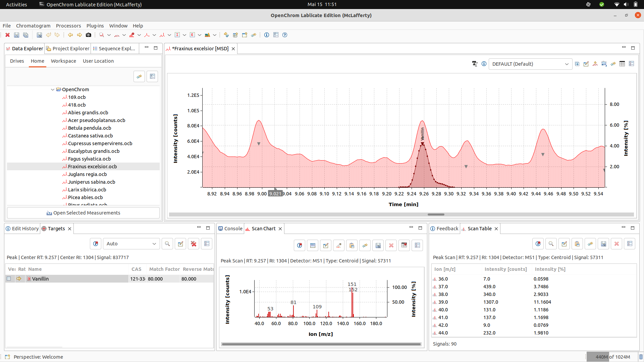Image resolution: width=644 pixels, height=362 pixels.
Task: Open the magnifier search icon in Scan Table
Action: (551, 244)
